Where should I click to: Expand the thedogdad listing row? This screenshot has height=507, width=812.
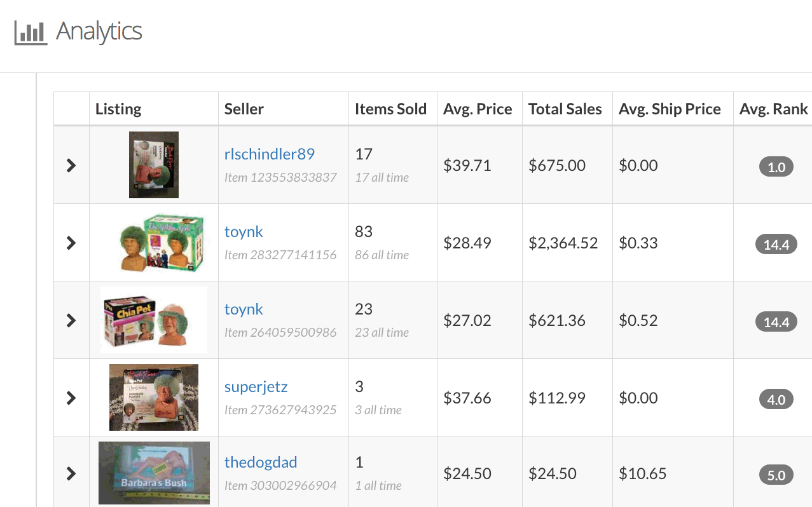[71, 473]
